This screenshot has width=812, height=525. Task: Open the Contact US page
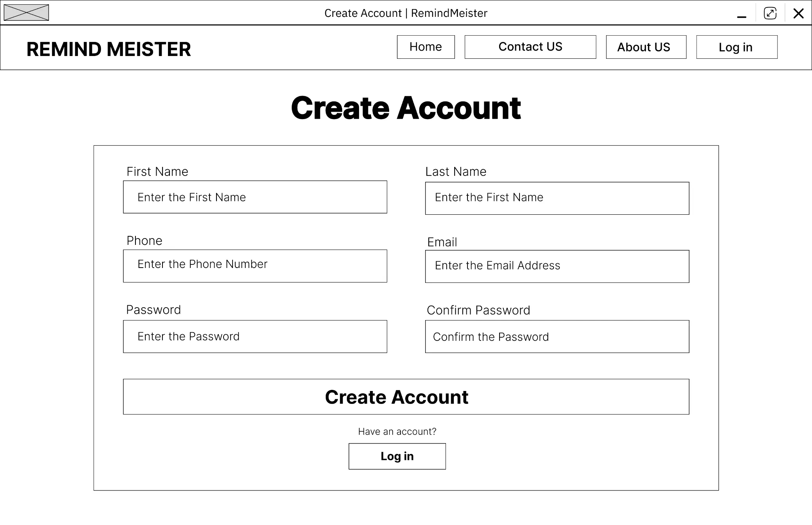click(x=531, y=47)
